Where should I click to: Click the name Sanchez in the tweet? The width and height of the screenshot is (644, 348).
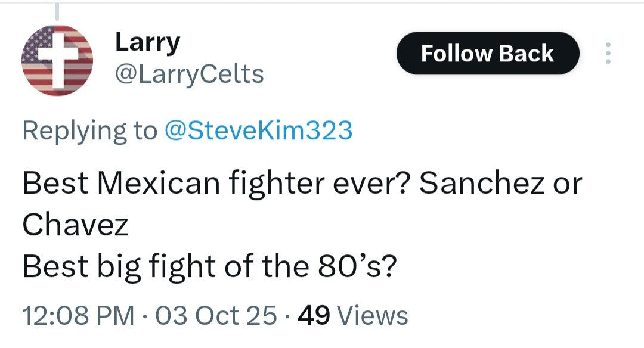click(481, 184)
